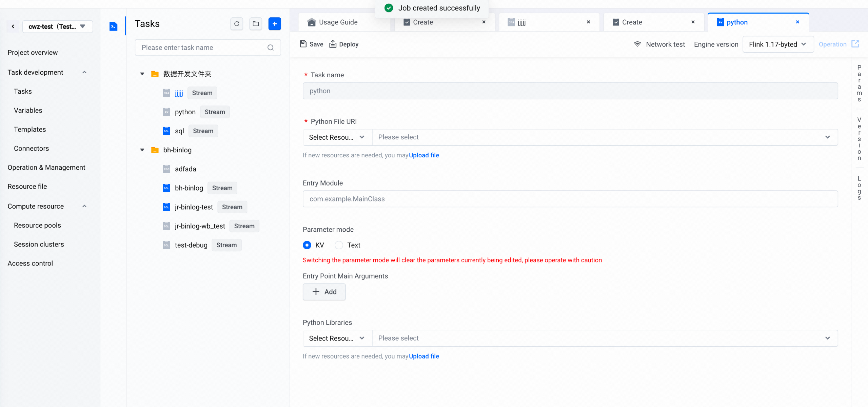Open the Logs side panel
868x407 pixels.
coord(859,188)
